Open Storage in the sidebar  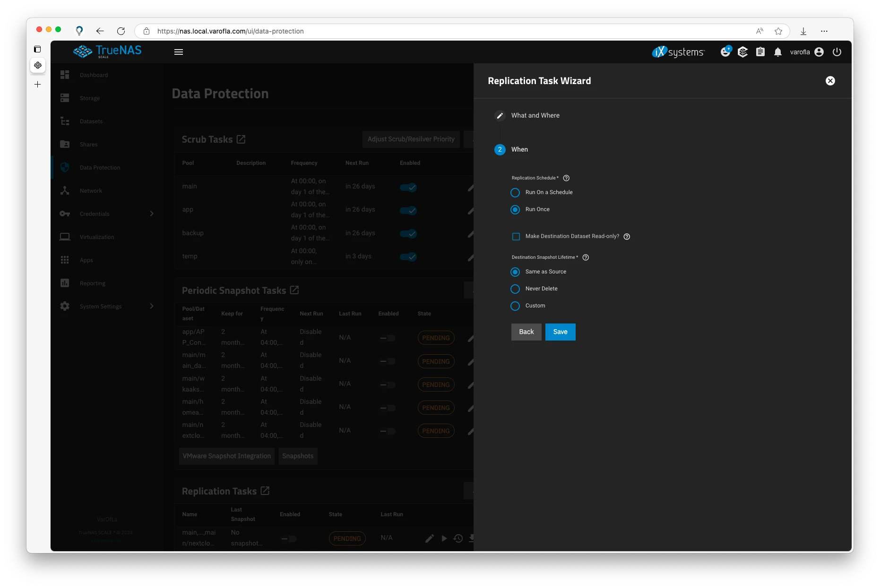coord(90,98)
